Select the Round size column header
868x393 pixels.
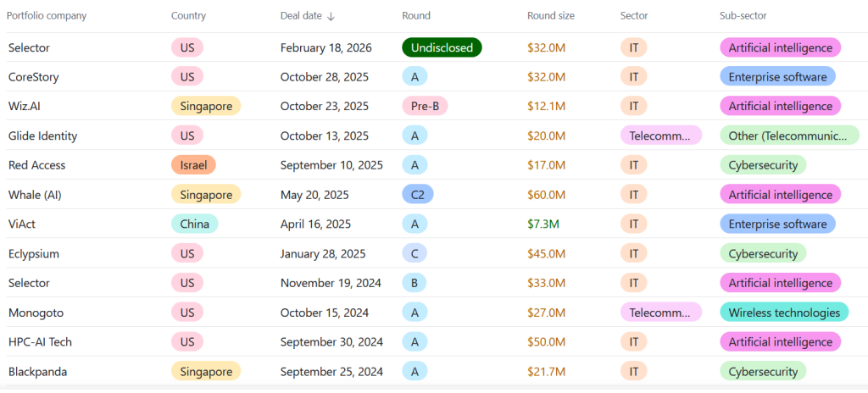(x=551, y=16)
